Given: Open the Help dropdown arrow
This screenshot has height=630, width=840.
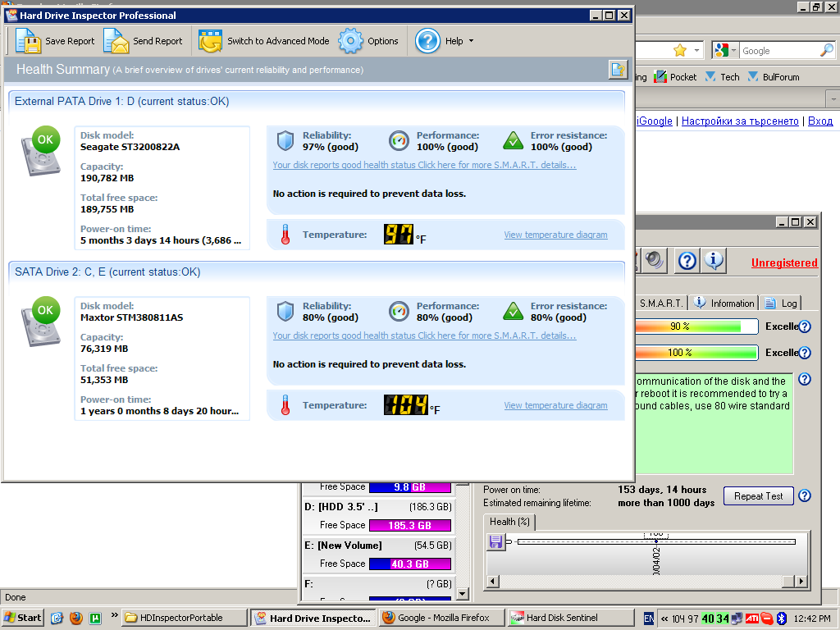Looking at the screenshot, I should coord(471,41).
